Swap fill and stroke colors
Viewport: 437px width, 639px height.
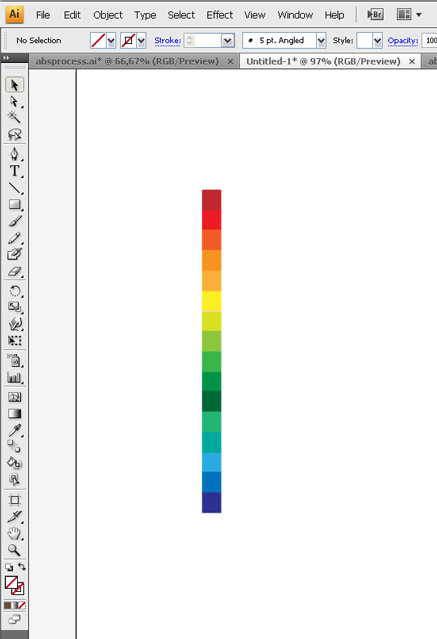(22, 566)
